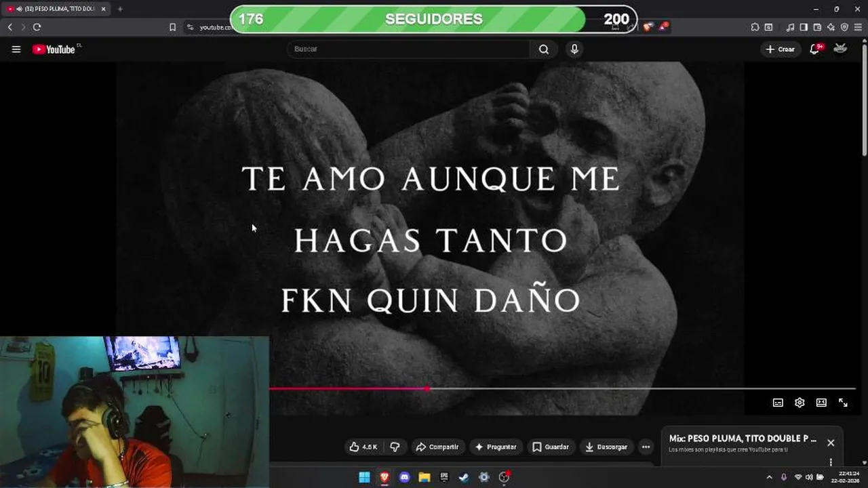Close the Mix PESO PLUMA playlist panel
Screen dimensions: 868x488
tap(831, 443)
